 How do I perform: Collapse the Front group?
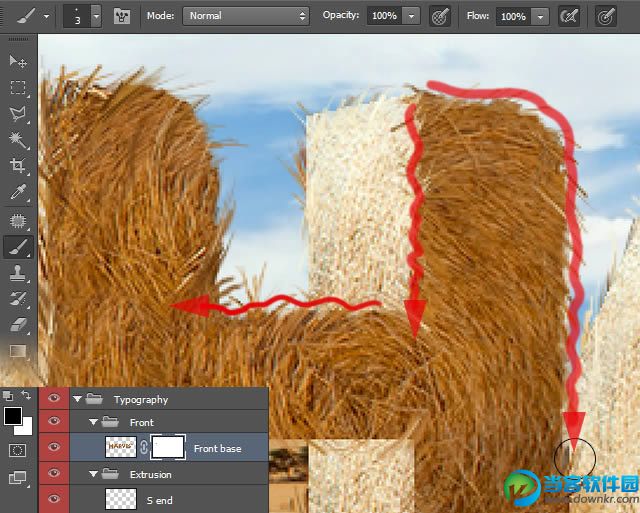pos(93,422)
